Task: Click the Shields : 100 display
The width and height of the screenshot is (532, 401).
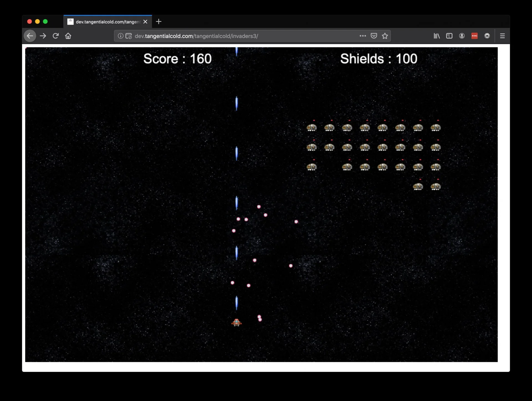Action: coord(378,59)
